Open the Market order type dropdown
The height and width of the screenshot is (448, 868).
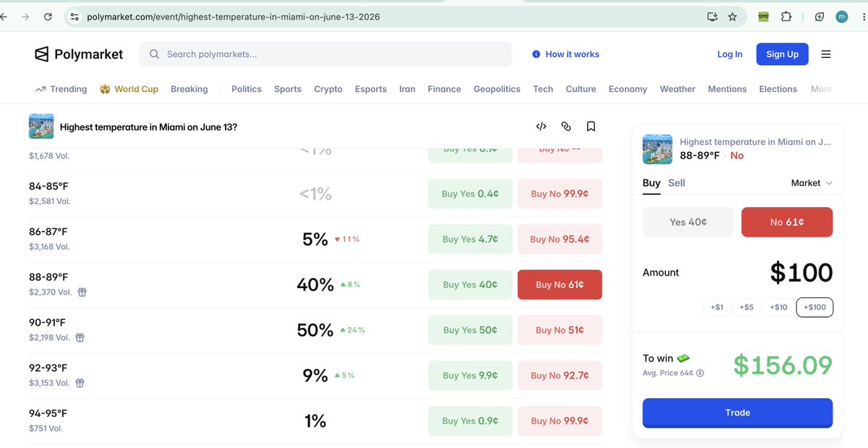(x=812, y=183)
